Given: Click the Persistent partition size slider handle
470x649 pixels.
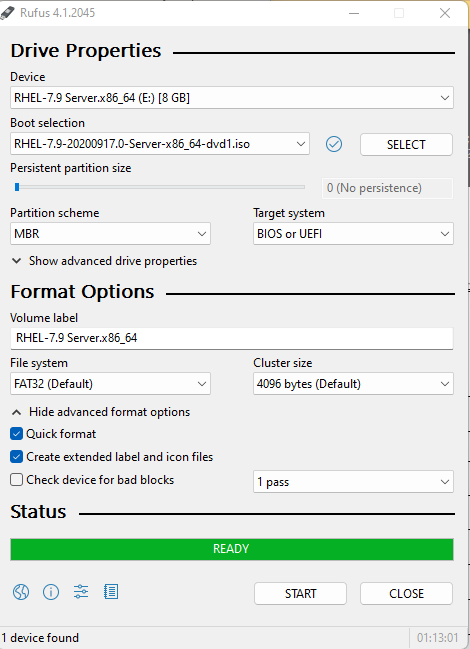Looking at the screenshot, I should [x=17, y=187].
